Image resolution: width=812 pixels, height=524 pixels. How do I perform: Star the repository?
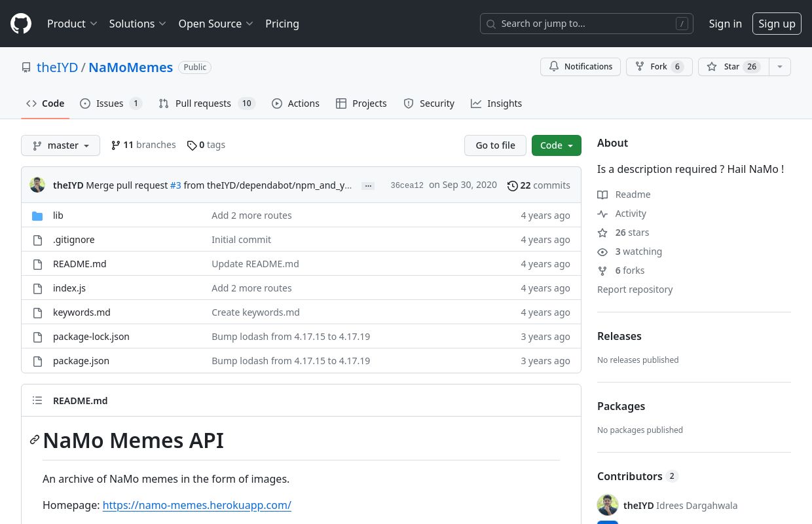click(x=733, y=67)
